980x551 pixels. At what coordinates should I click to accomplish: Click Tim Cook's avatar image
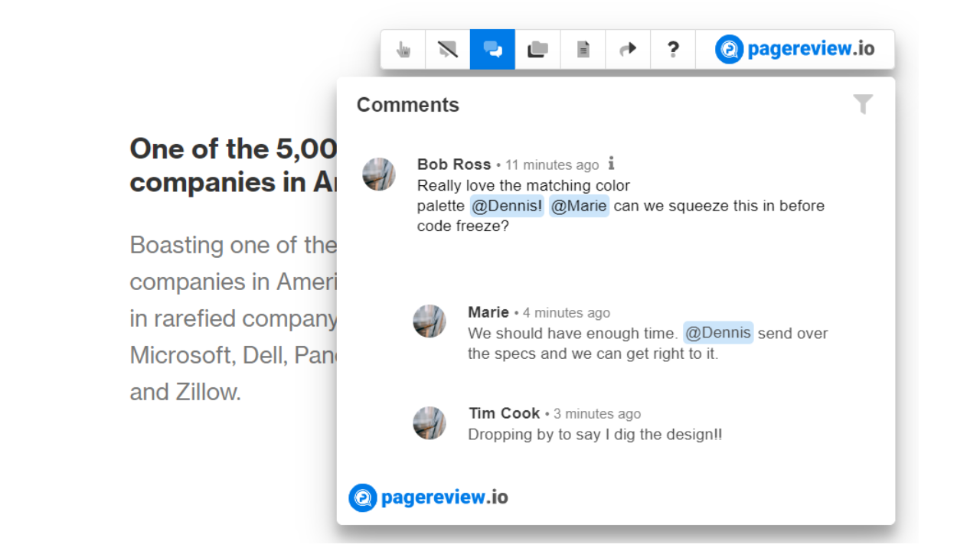click(x=430, y=423)
